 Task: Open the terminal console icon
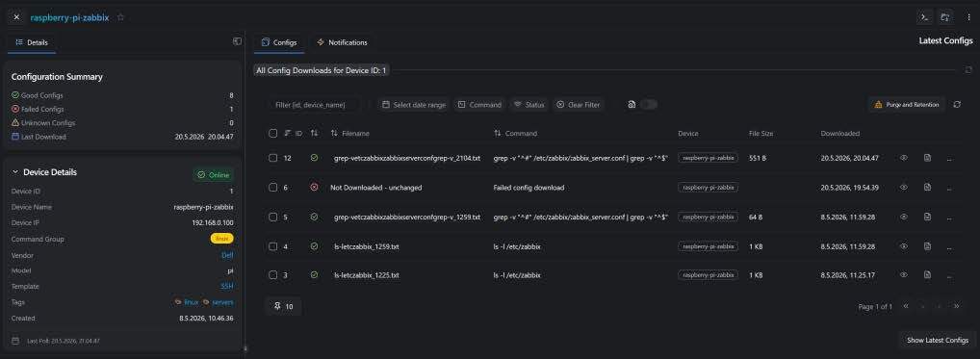click(x=924, y=17)
